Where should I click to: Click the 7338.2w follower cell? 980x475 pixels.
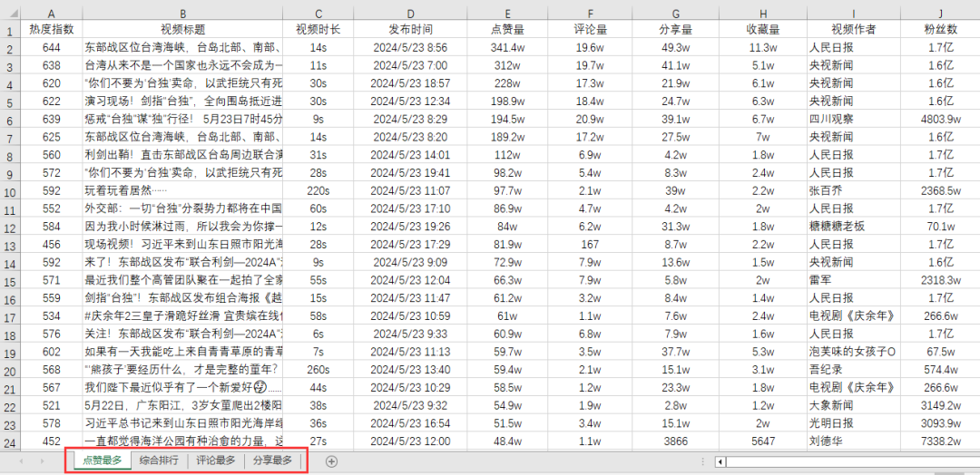pyautogui.click(x=941, y=441)
